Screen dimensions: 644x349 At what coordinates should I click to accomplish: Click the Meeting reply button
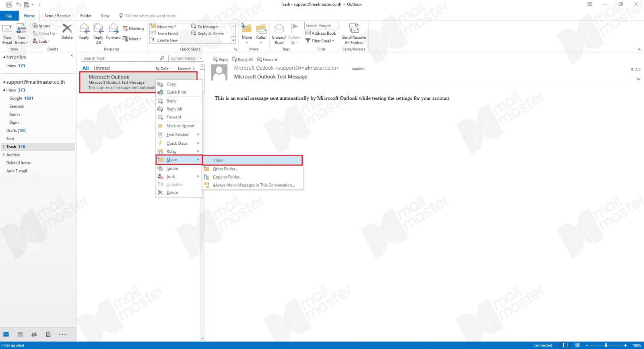click(133, 29)
